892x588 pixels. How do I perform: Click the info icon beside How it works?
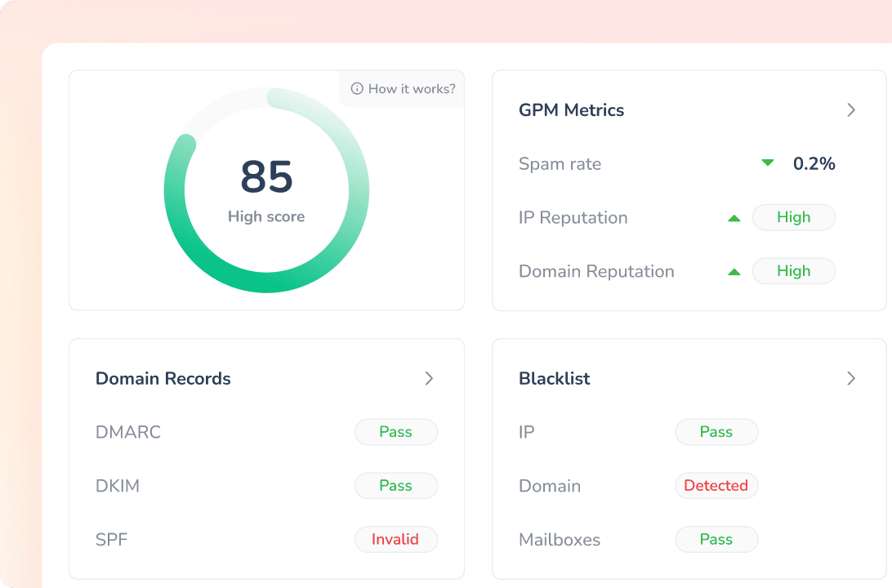(x=357, y=88)
